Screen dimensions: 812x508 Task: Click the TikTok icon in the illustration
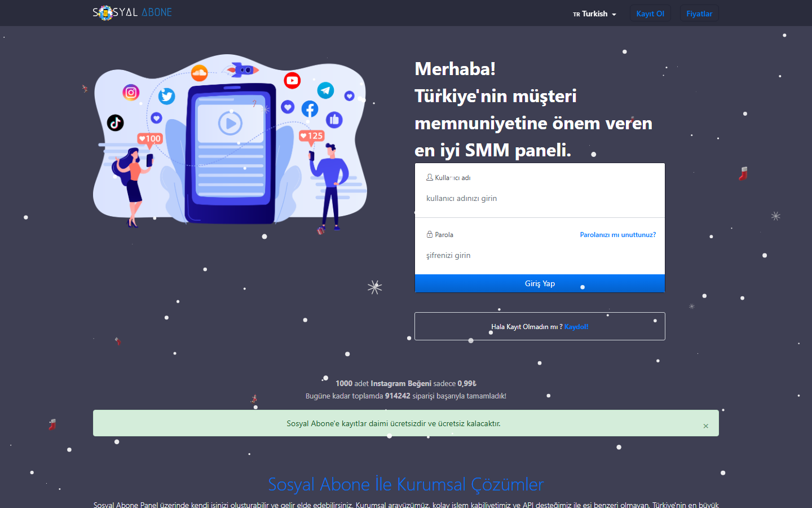click(115, 123)
